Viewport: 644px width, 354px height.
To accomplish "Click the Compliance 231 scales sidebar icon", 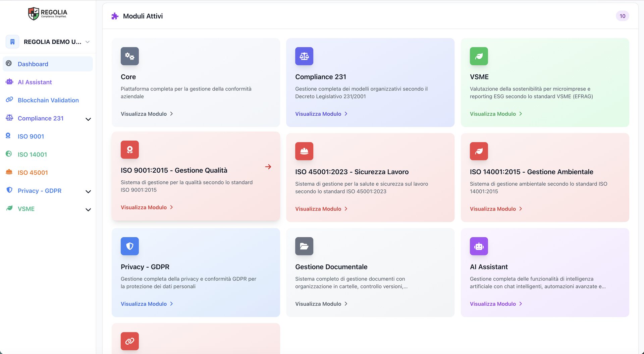I will pyautogui.click(x=9, y=118).
